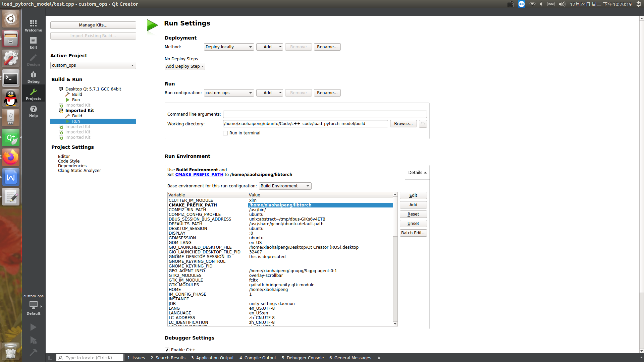Screen dimensions: 644x362
Task: Open the Debug mode
Action: coord(33,77)
